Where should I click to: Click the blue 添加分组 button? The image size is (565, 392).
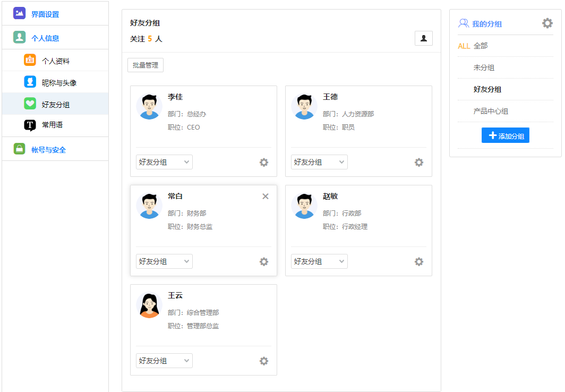pyautogui.click(x=506, y=135)
